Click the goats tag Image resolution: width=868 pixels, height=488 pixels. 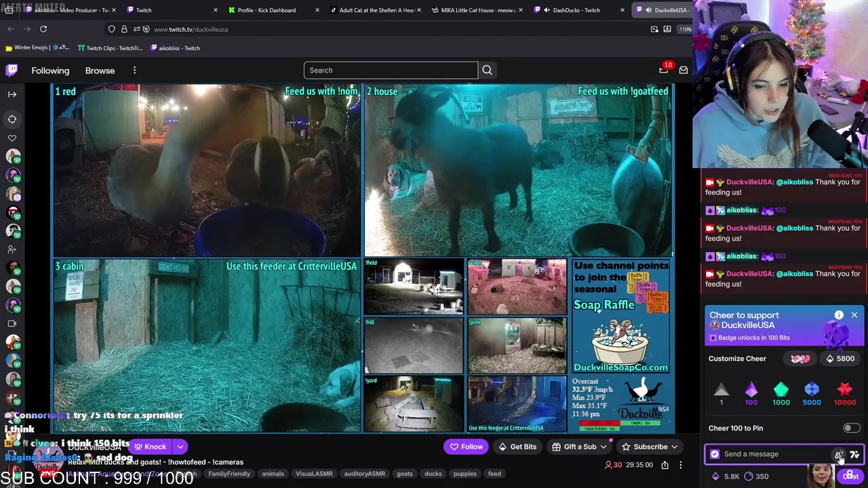[405, 474]
